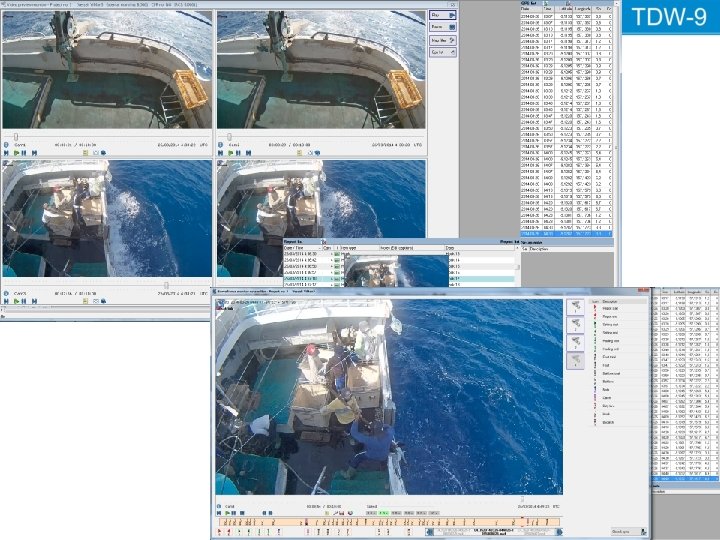Click envelope icon in bottom-left camera panel
Viewport: 720px width, 540px height.
[x=96, y=301]
